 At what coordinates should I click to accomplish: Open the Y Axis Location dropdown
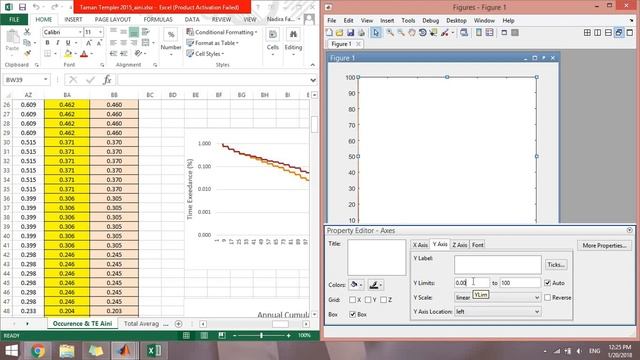498,312
